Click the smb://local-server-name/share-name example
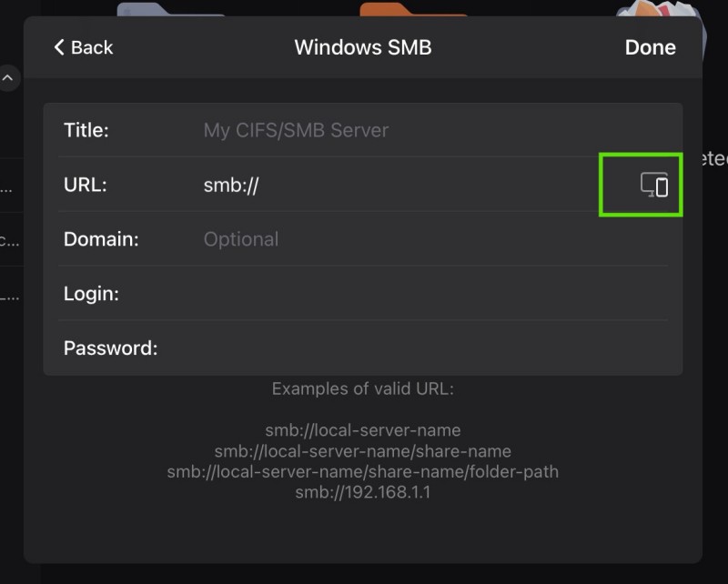Image resolution: width=728 pixels, height=584 pixels. [x=362, y=451]
